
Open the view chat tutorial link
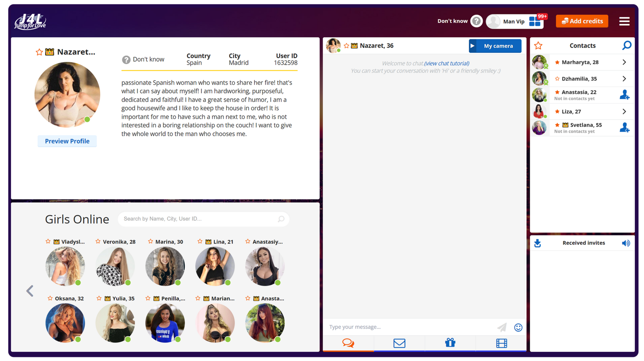point(447,63)
